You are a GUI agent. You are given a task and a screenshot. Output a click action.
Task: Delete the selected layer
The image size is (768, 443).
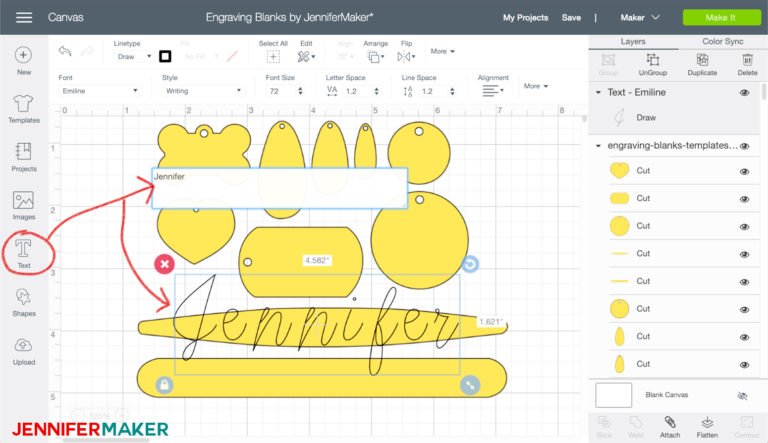pos(747,65)
